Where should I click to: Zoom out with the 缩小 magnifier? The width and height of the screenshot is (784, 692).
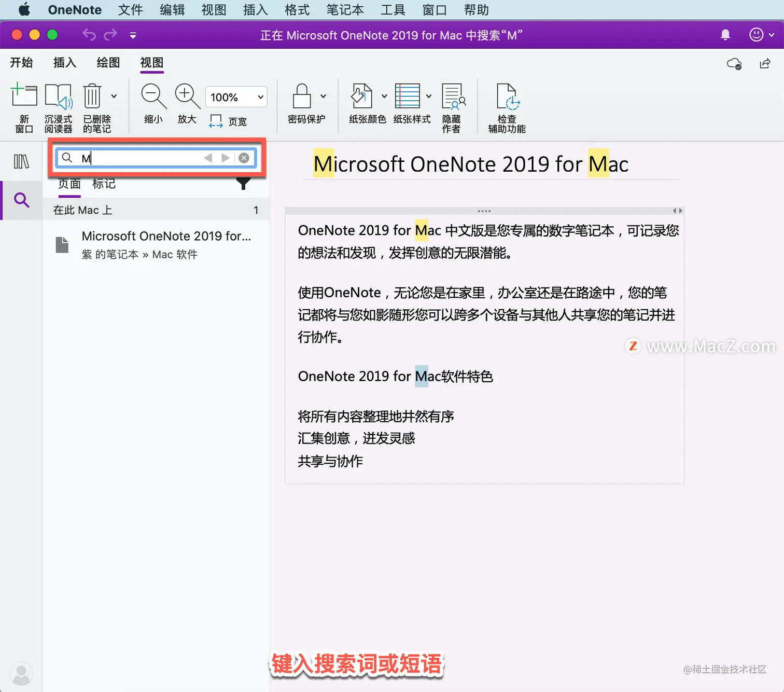pos(153,104)
